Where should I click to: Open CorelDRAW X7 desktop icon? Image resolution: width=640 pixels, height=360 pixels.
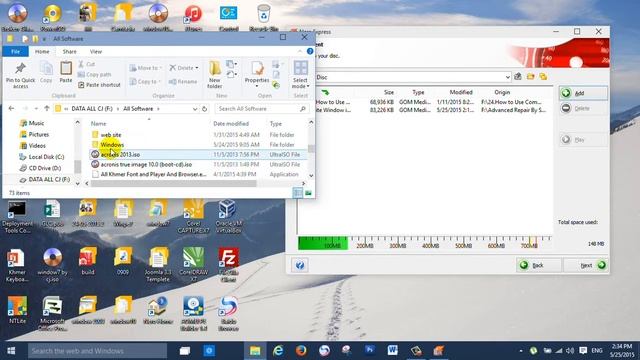193,265
